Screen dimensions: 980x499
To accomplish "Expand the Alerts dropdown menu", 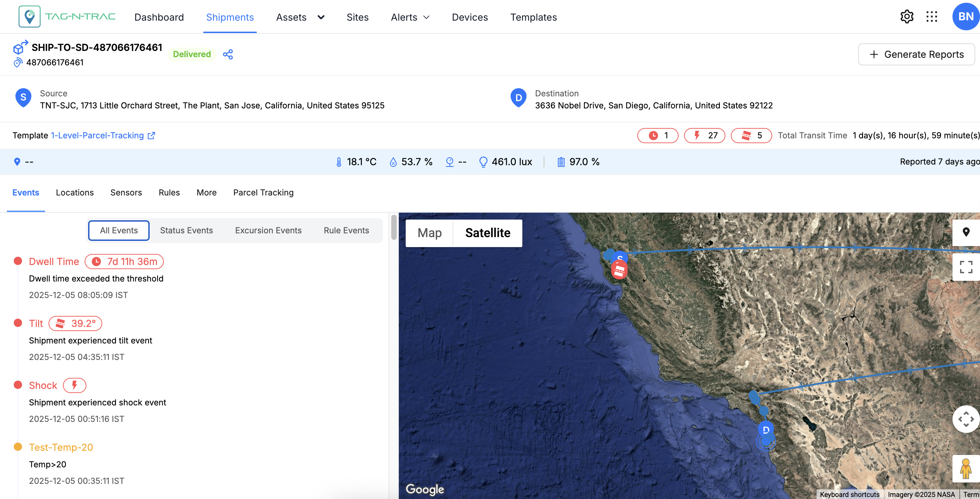I will pos(410,17).
